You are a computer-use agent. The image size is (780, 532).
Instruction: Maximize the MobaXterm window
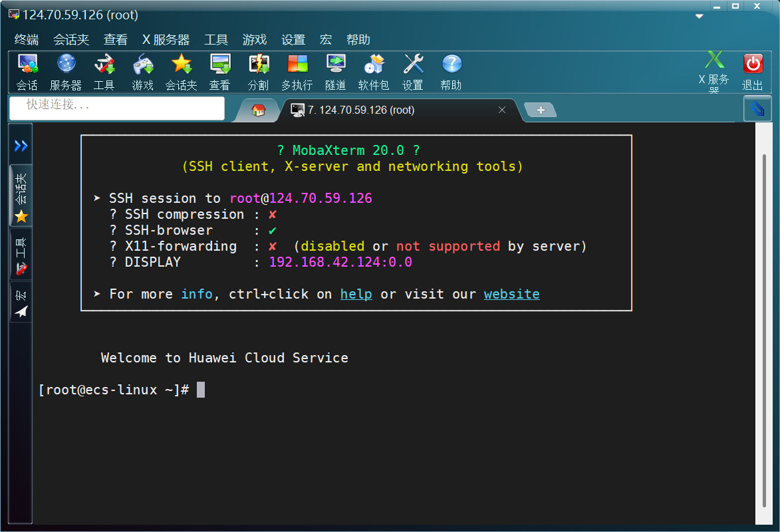(735, 7)
